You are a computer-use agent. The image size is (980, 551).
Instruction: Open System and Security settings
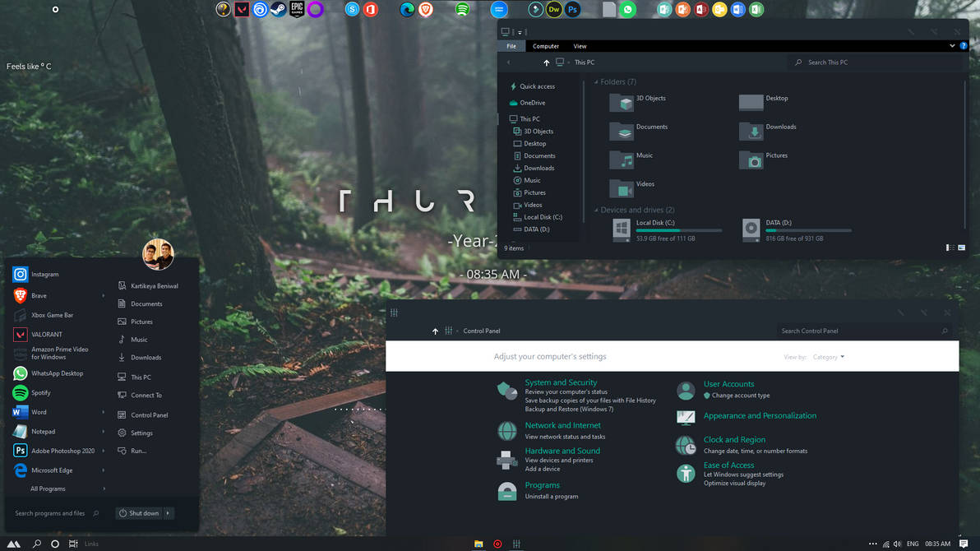click(x=561, y=382)
